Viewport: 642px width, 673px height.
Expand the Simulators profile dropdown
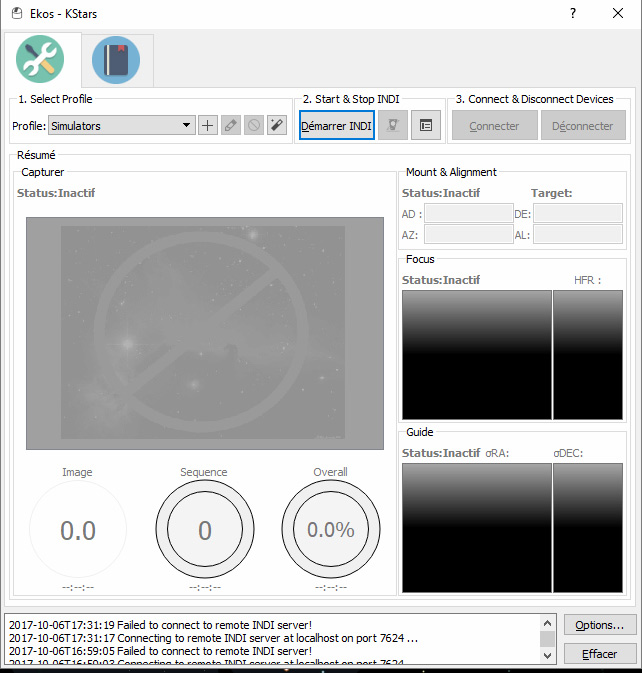pyautogui.click(x=122, y=125)
